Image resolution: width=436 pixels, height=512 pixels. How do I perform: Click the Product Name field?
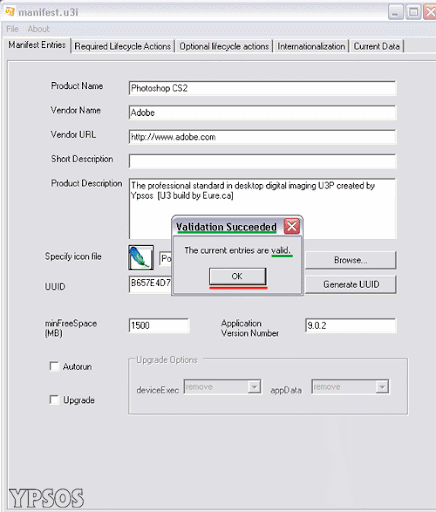(x=262, y=88)
